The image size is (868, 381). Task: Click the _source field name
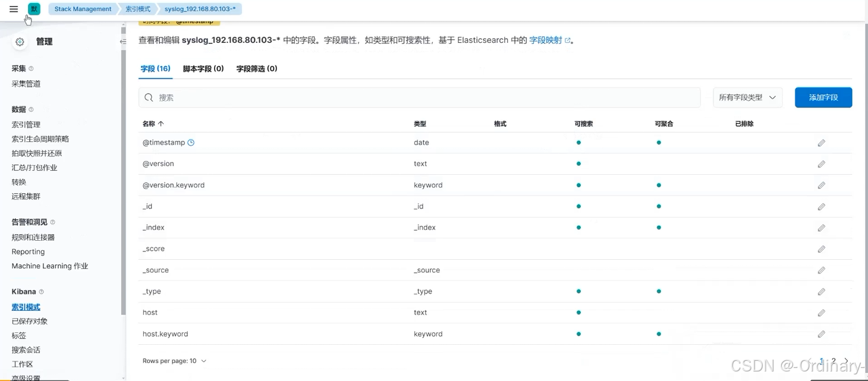tap(156, 270)
